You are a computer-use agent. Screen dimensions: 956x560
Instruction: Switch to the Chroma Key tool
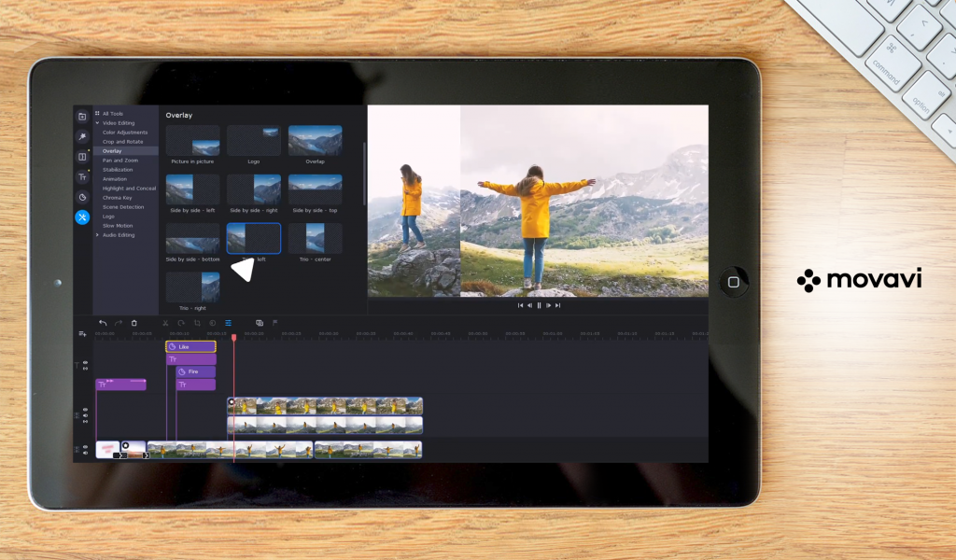[118, 197]
